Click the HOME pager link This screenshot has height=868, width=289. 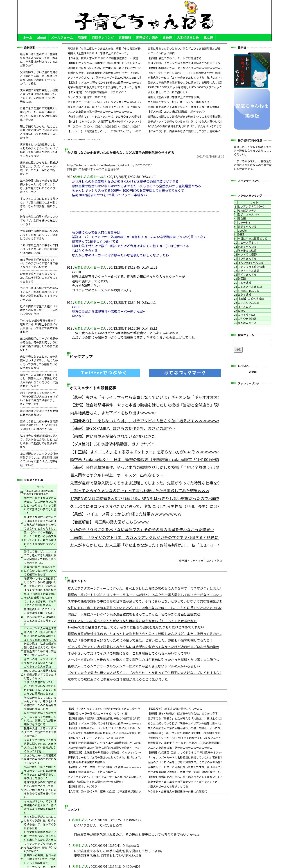(x=82, y=139)
